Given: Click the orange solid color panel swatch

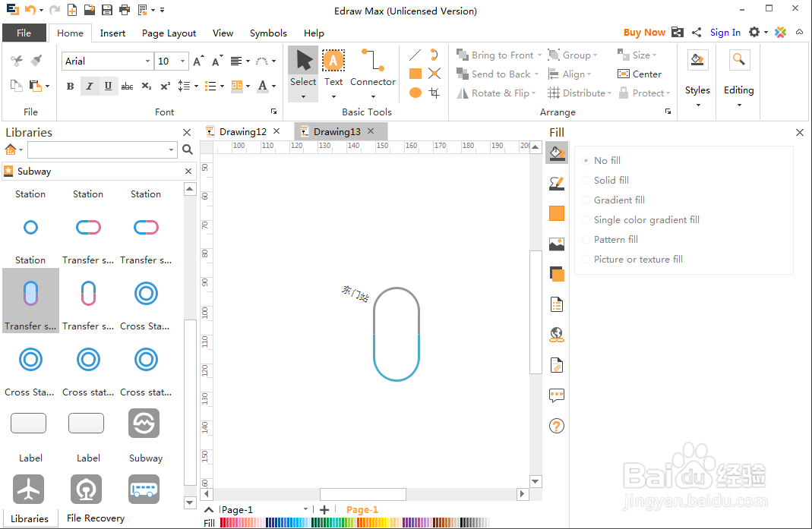Looking at the screenshot, I should (557, 213).
